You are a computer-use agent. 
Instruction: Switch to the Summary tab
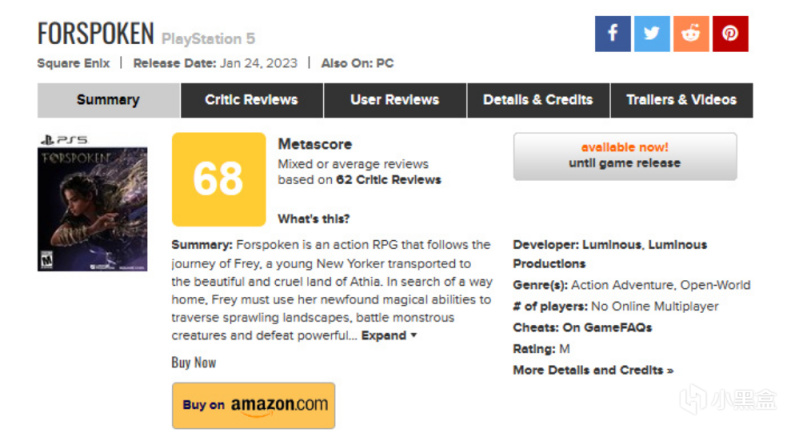108,100
